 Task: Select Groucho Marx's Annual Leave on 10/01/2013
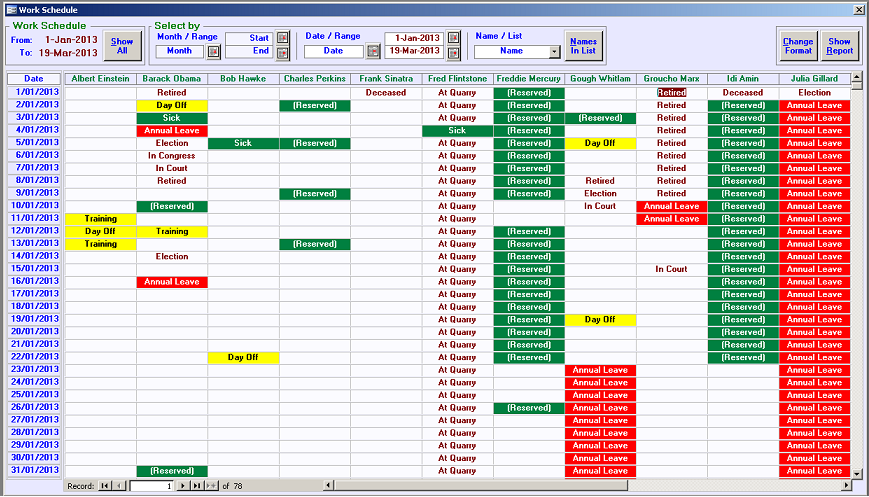pos(672,206)
